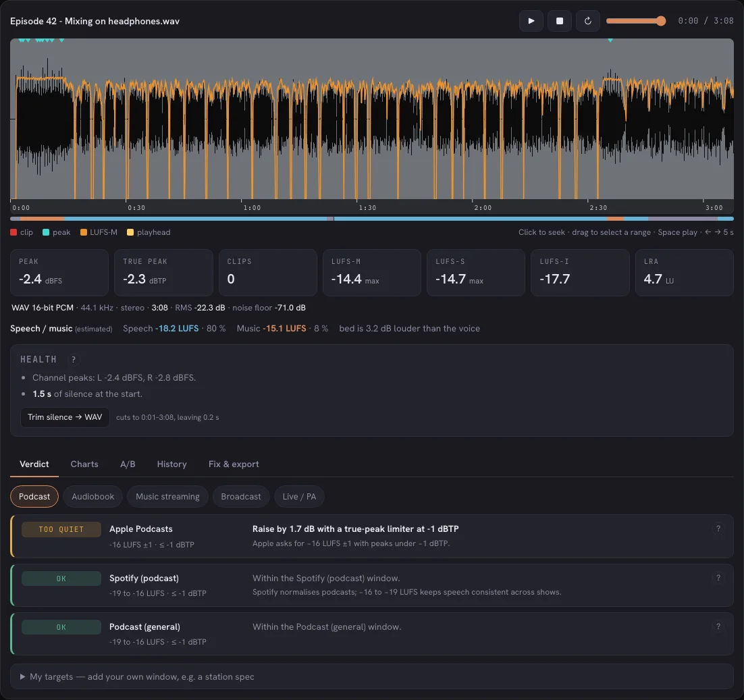Click the TOO QUIET badge
Screen dimensions: 744x700
coord(61,529)
